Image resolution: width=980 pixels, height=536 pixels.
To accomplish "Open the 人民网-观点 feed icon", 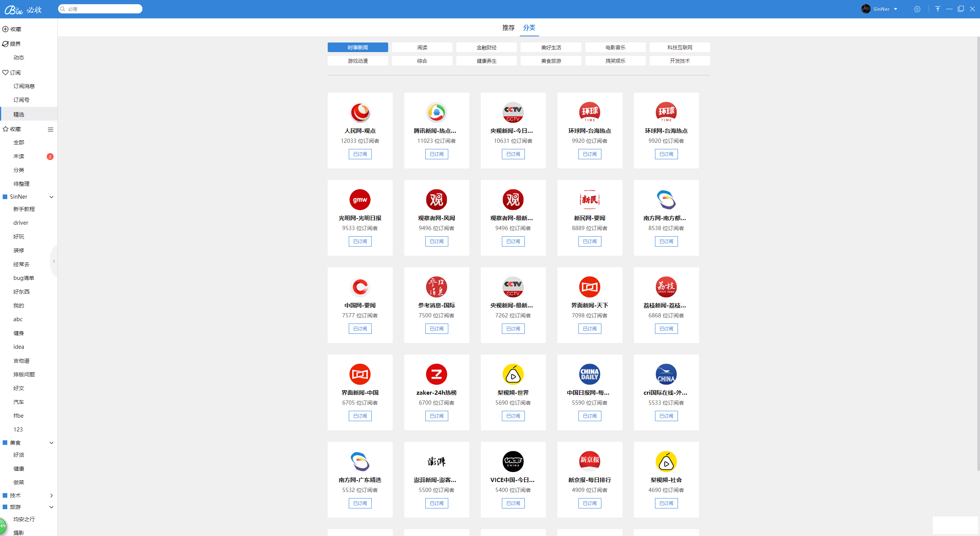I will 360,112.
